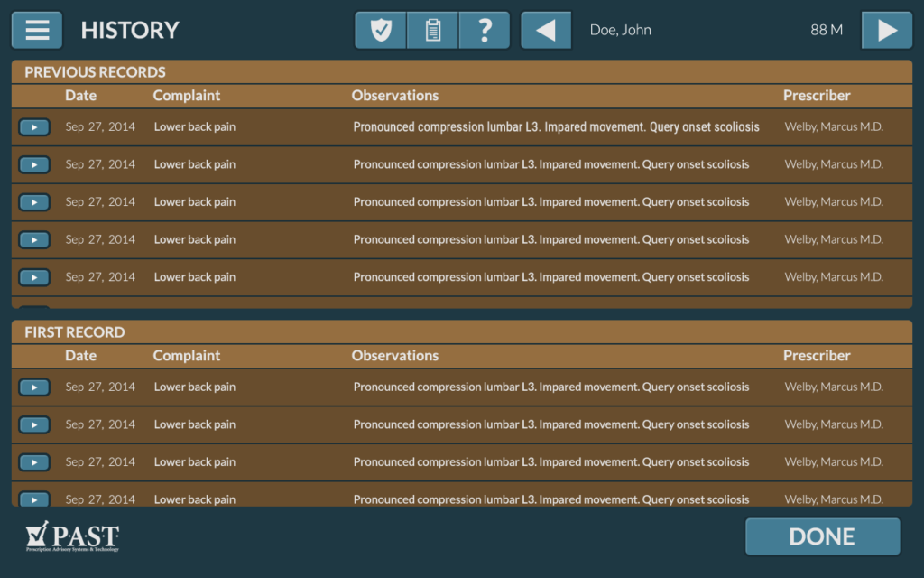The width and height of the screenshot is (924, 578).
Task: Click the PAST logo
Action: [72, 537]
